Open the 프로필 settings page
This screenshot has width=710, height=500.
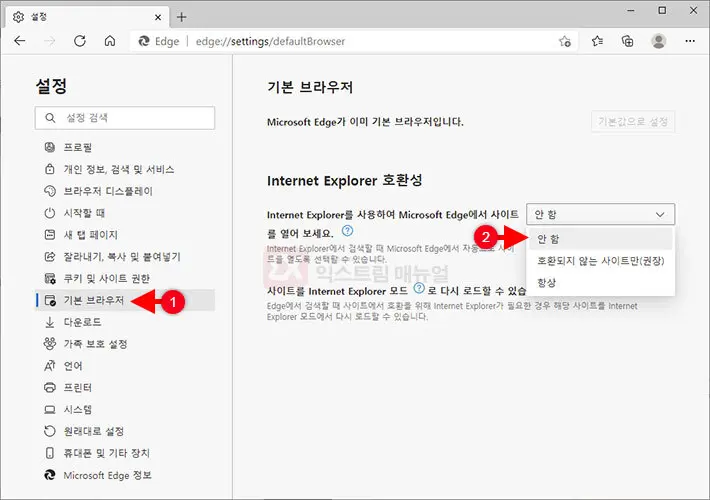(x=125, y=147)
